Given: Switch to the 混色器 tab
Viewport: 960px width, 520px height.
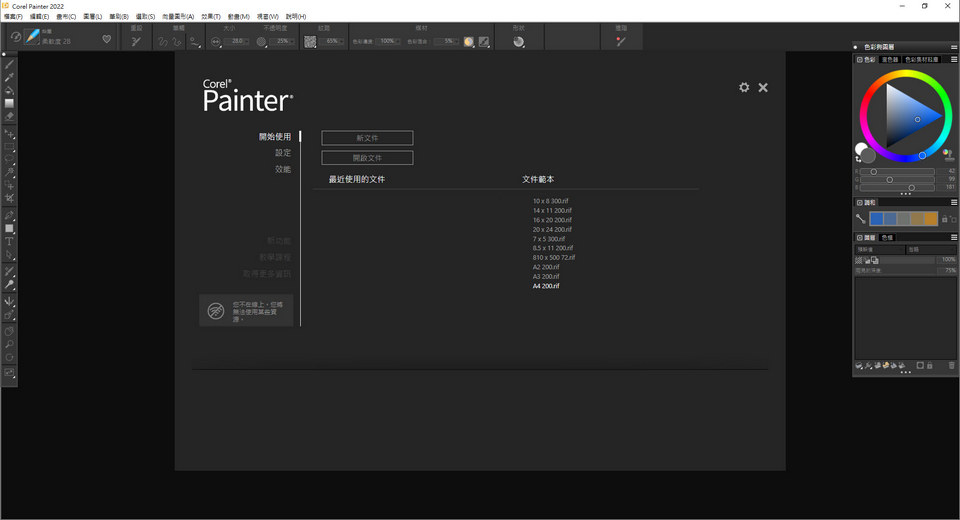Looking at the screenshot, I should click(890, 60).
